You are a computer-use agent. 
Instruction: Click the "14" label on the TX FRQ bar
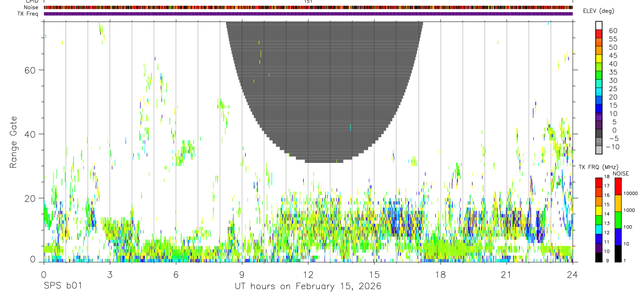607,214
